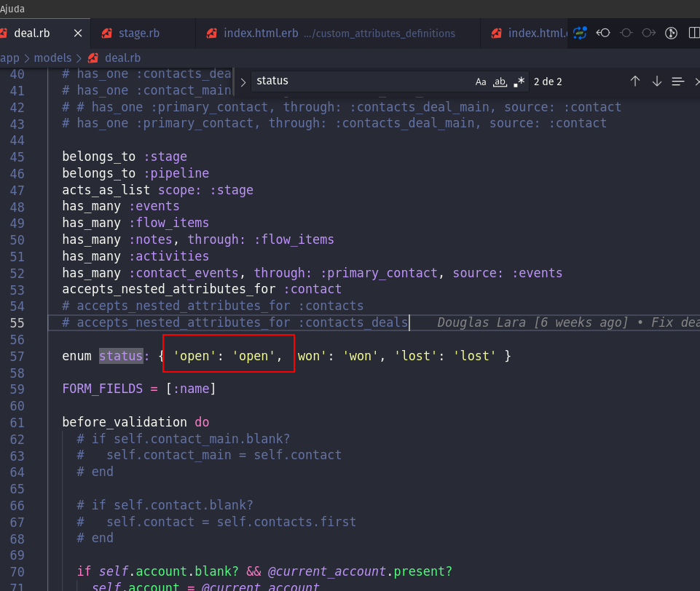The height and width of the screenshot is (591, 700).
Task: Open the app breadcrumb dropdown
Action: pos(10,57)
